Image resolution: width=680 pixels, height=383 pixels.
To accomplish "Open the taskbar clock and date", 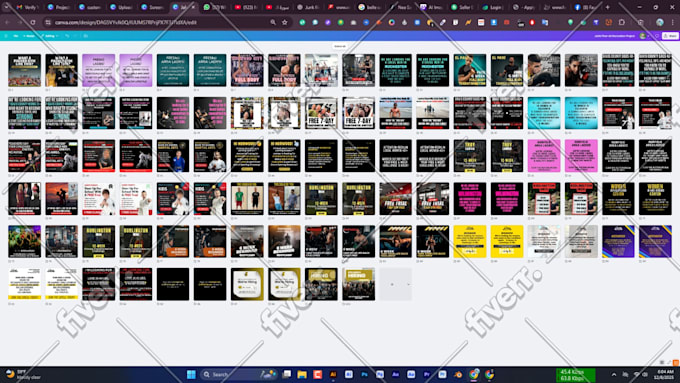I will 665,374.
